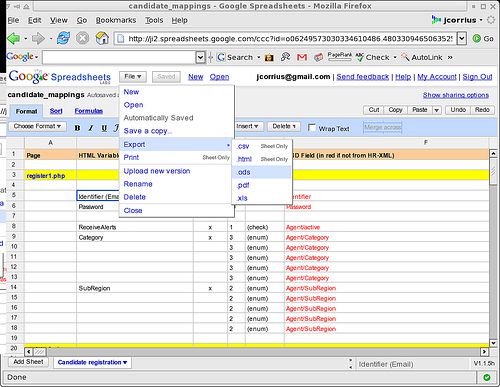Screen dimensions: 500x387
Task: Click the Merge across button
Action: (x=383, y=127)
